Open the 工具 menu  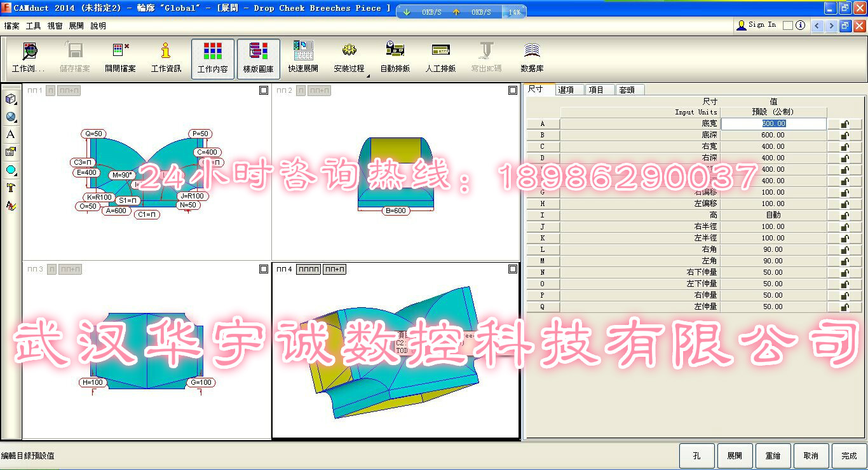(33, 26)
